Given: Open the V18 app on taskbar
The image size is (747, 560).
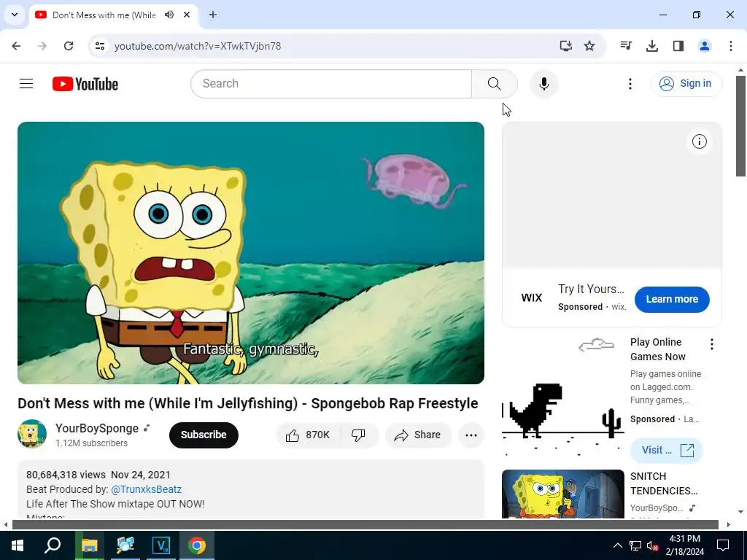Looking at the screenshot, I should coord(161,545).
